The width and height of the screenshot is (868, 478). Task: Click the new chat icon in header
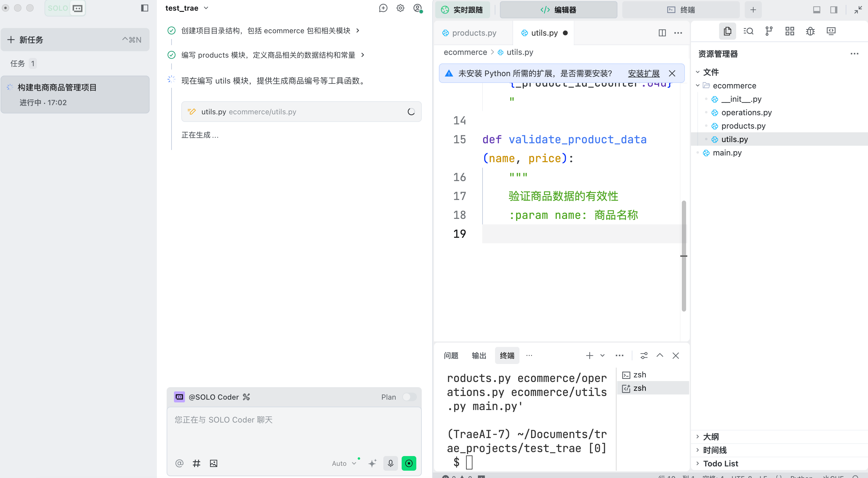[x=383, y=8]
